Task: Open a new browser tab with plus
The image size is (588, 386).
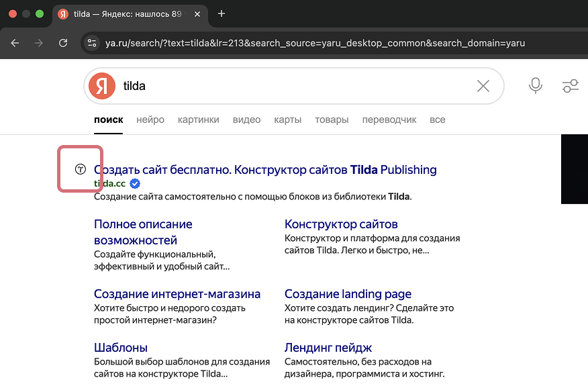Action: pyautogui.click(x=222, y=14)
